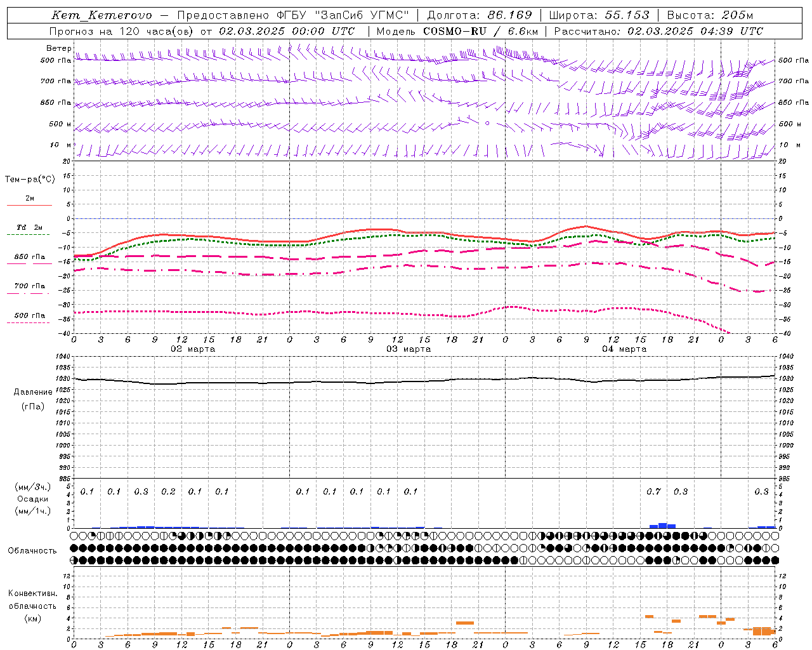This screenshot has height=650, width=812.
Task: Click the "0.7" precipitation amount value
Action: 653,492
